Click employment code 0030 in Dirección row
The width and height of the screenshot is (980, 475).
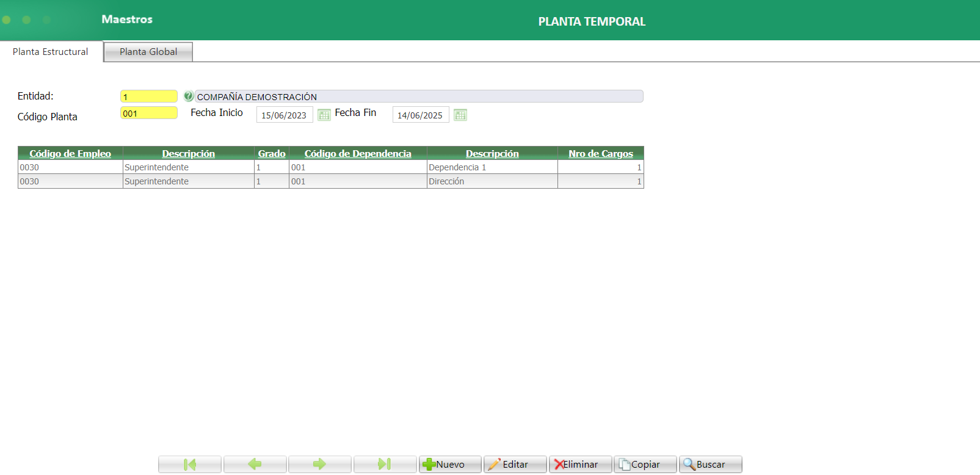click(x=71, y=181)
